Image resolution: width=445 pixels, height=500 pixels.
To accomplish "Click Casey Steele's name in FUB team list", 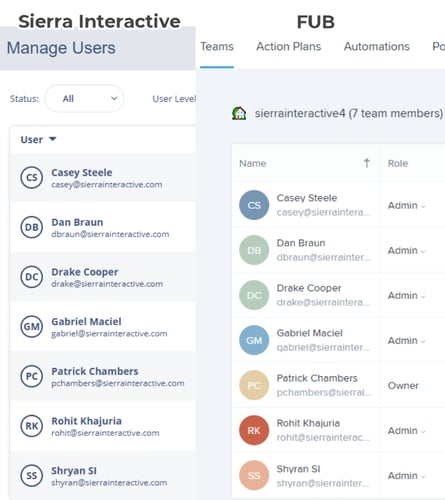I will coord(307,198).
